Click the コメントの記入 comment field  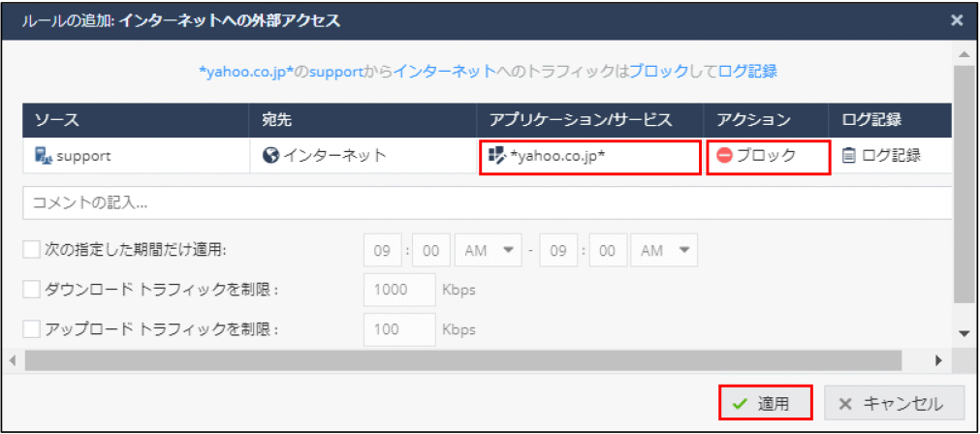[485, 203]
